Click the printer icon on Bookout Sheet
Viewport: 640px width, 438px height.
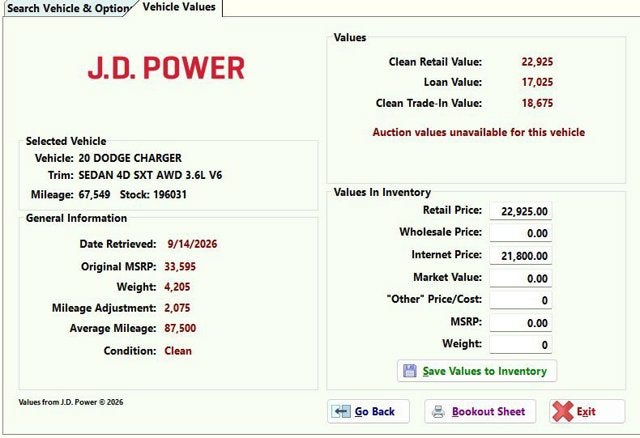[438, 411]
